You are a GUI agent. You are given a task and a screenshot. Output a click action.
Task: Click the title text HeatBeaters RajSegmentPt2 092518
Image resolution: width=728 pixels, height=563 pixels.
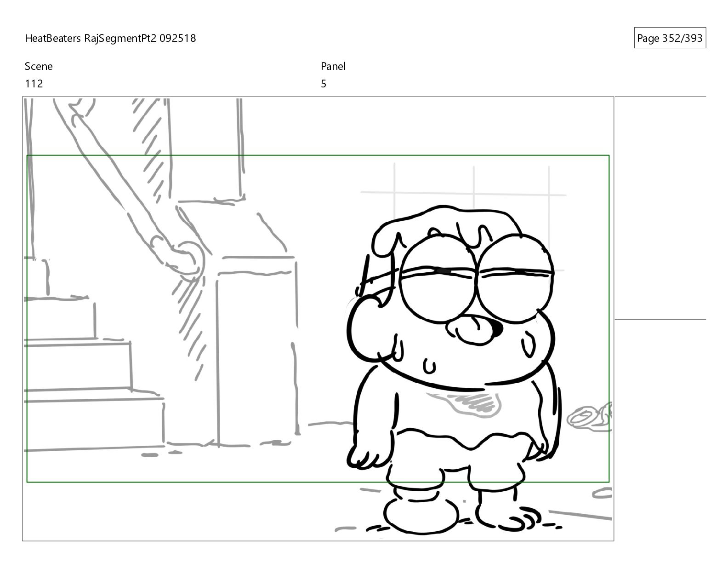click(x=110, y=38)
